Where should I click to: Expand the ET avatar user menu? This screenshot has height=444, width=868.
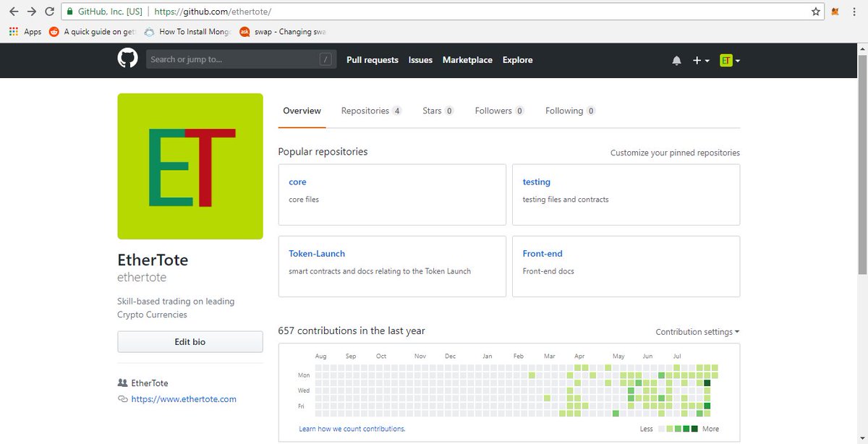(x=730, y=61)
